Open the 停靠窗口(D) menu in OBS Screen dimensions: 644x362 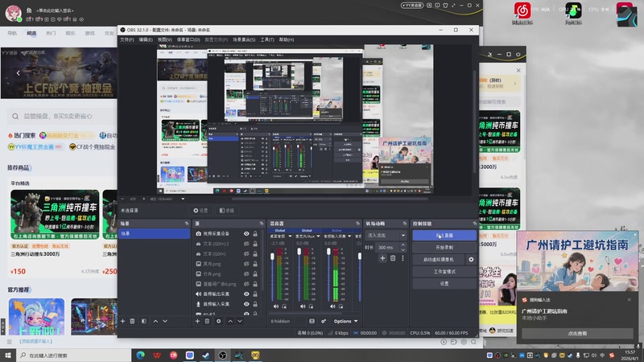pos(188,39)
